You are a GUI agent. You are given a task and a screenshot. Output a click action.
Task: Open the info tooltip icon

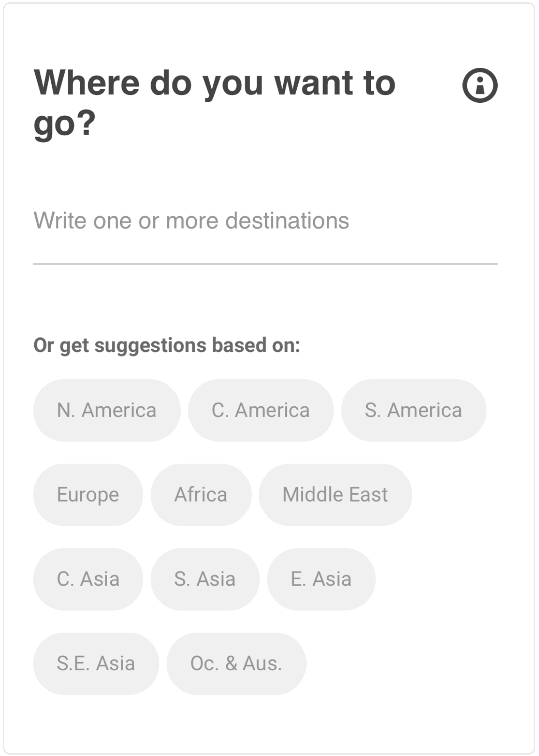tap(480, 84)
